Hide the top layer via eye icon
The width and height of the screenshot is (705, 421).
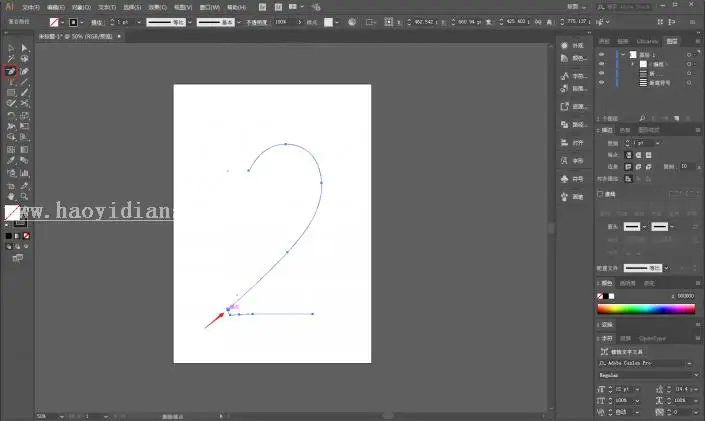(602, 54)
